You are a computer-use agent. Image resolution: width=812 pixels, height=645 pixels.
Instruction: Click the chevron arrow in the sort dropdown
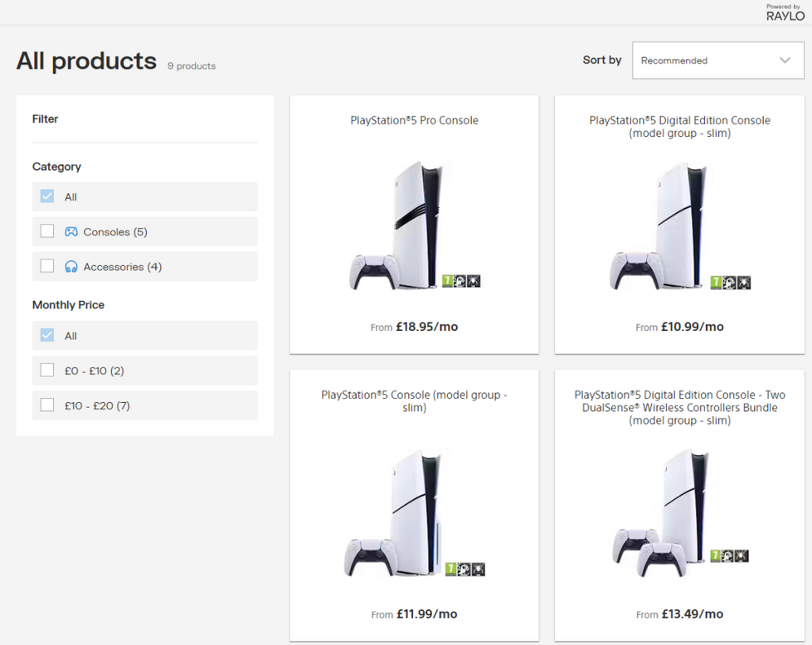785,61
